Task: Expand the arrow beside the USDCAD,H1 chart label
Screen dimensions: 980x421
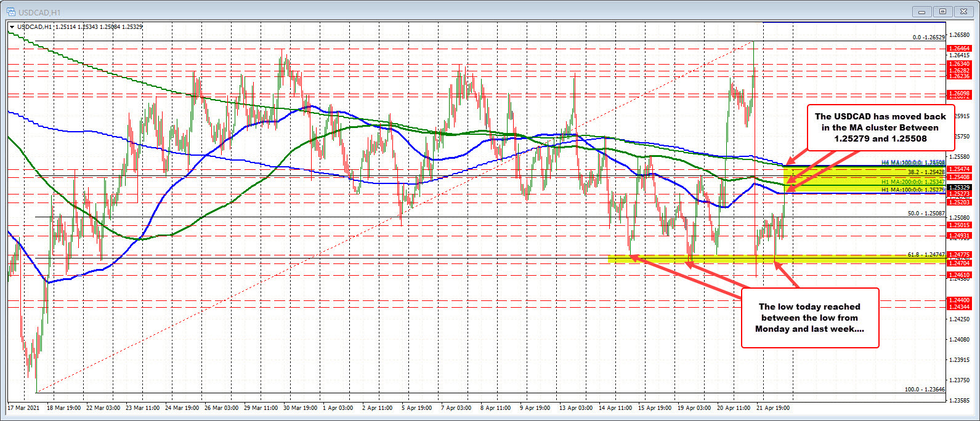Action: point(12,27)
